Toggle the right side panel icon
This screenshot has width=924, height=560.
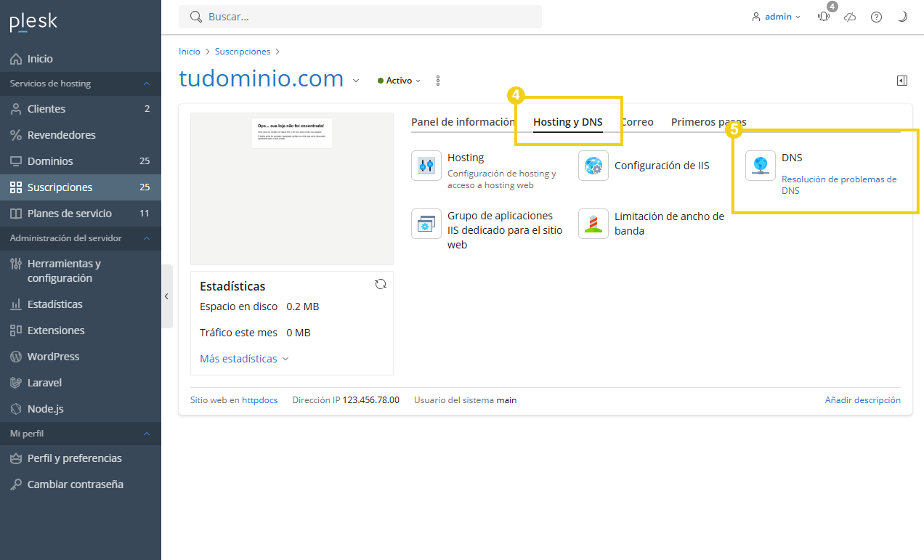pos(902,81)
